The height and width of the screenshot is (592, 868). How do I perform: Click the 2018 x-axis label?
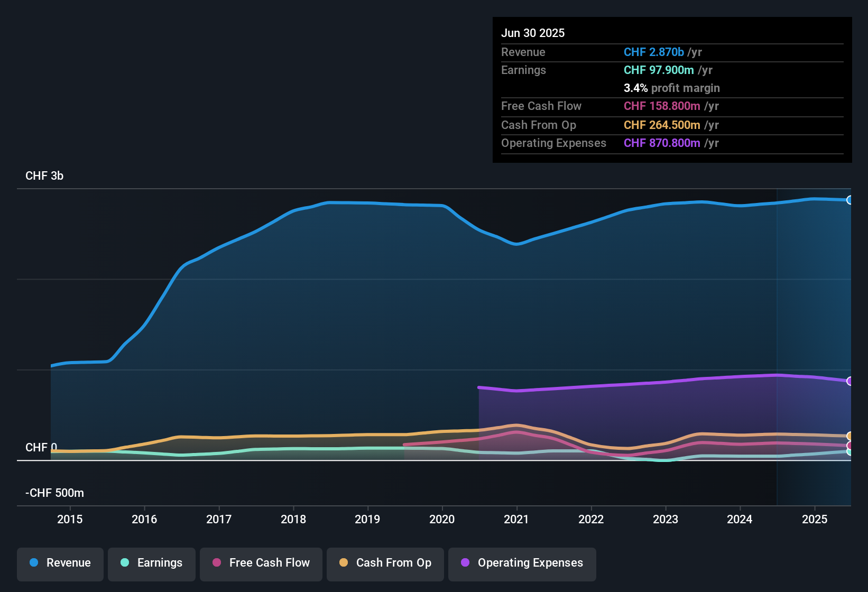pyautogui.click(x=293, y=519)
